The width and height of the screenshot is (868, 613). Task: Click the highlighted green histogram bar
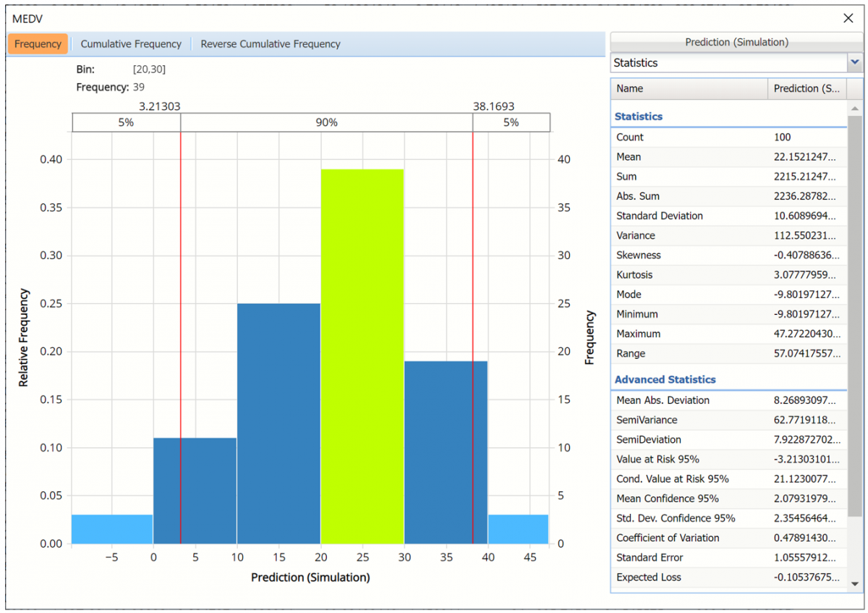click(362, 355)
